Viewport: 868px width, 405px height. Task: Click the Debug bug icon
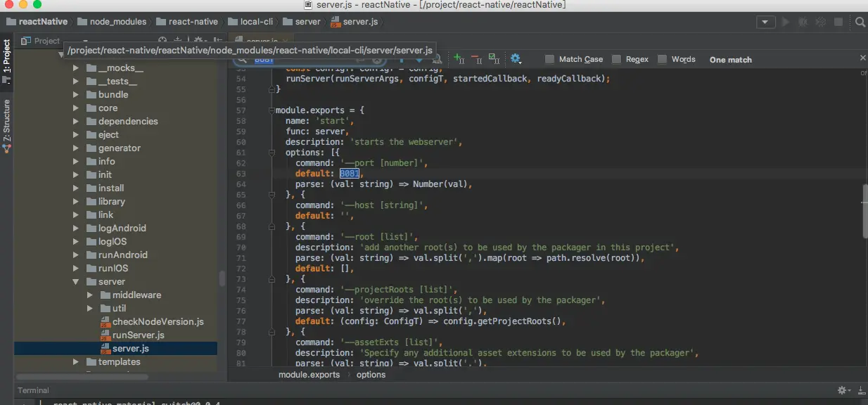coord(803,22)
